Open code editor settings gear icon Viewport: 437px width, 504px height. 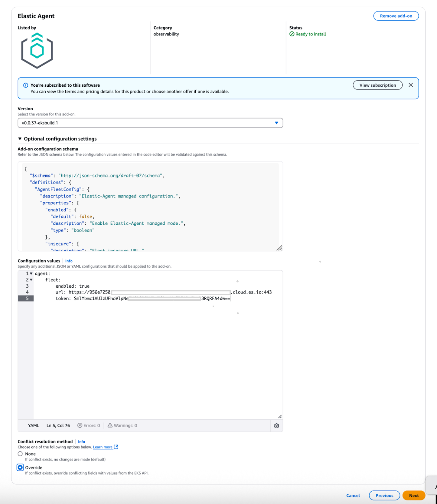[x=277, y=426]
